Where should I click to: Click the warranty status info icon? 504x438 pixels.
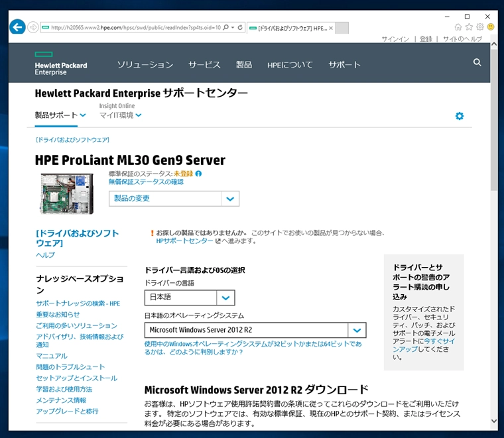coord(199,174)
